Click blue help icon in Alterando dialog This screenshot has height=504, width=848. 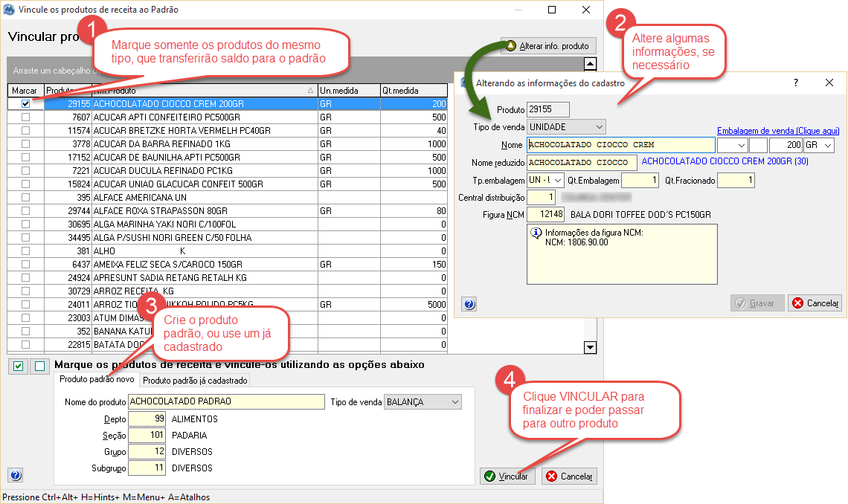(469, 304)
